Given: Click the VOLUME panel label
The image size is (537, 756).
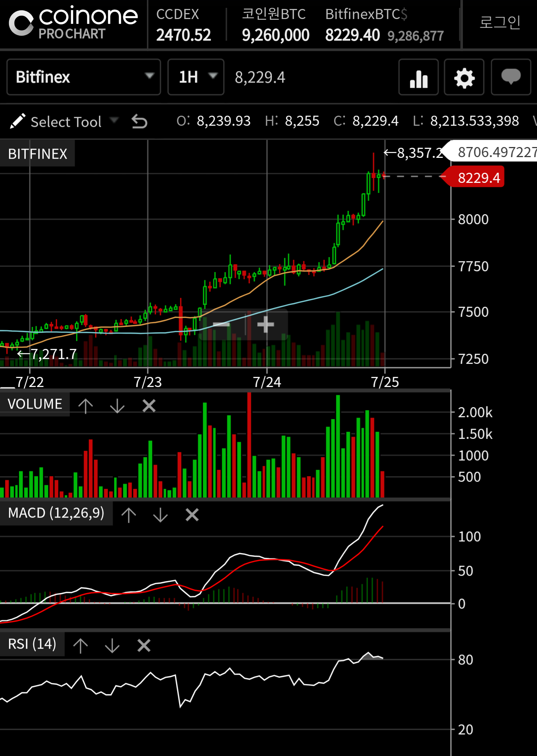Looking at the screenshot, I should coord(35,404).
